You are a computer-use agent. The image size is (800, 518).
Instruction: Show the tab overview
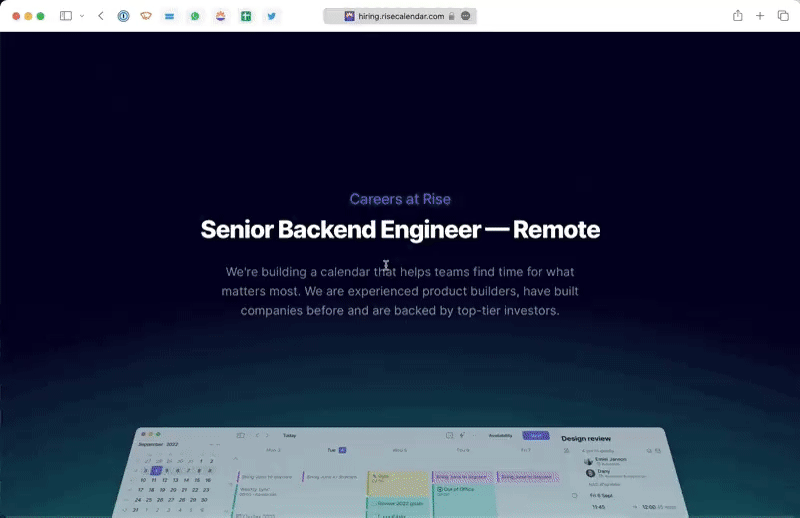[783, 16]
